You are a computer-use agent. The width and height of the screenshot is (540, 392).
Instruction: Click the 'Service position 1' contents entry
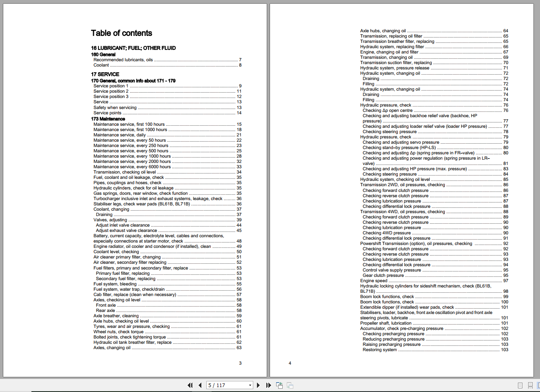[x=167, y=86]
